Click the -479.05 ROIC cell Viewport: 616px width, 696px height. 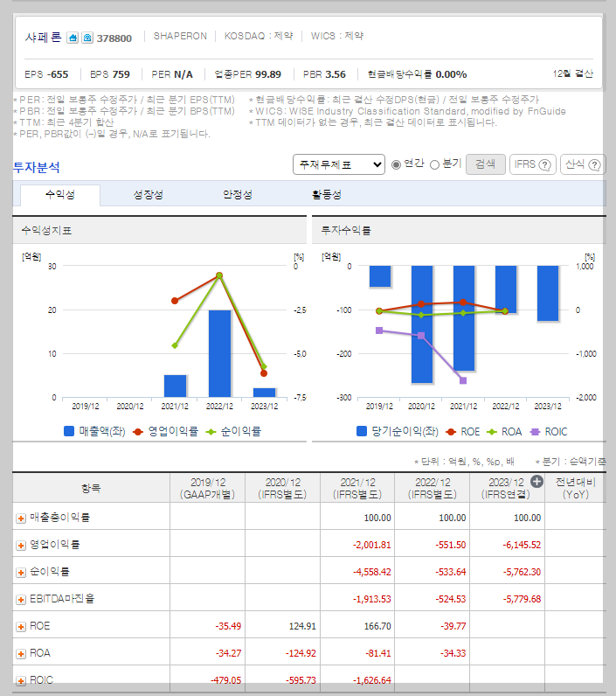(x=225, y=680)
